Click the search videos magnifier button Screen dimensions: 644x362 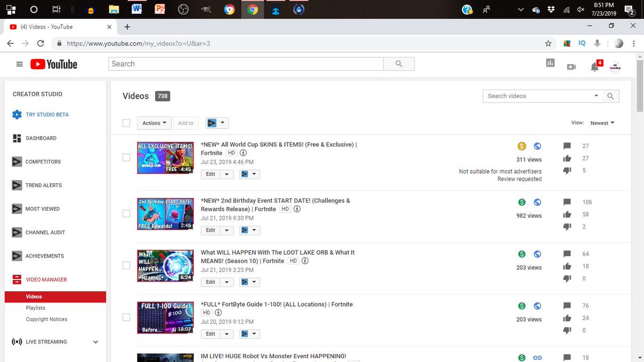(x=610, y=96)
